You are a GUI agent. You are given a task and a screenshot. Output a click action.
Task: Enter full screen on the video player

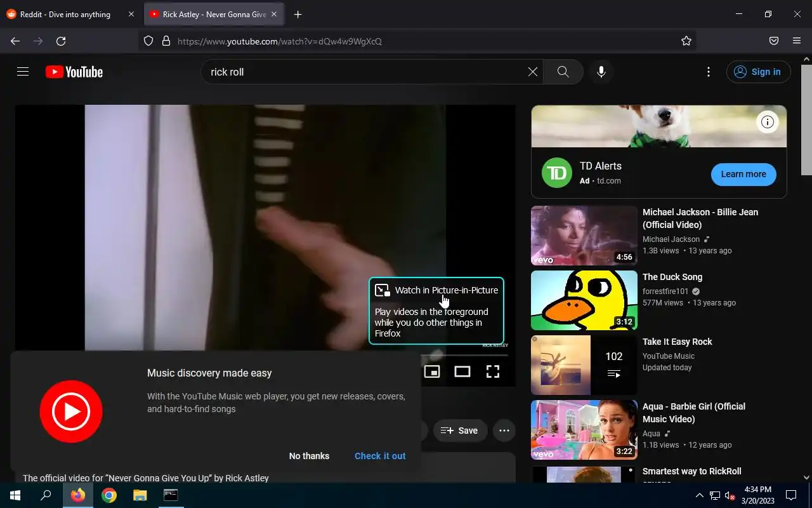[x=493, y=371]
